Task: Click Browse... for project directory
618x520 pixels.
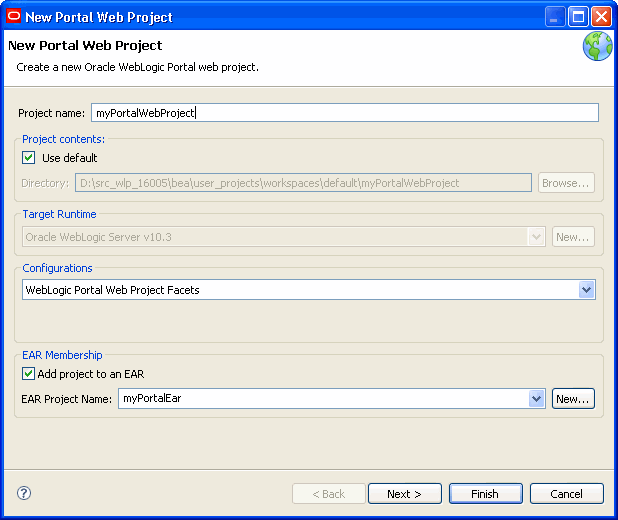Action: click(x=566, y=183)
